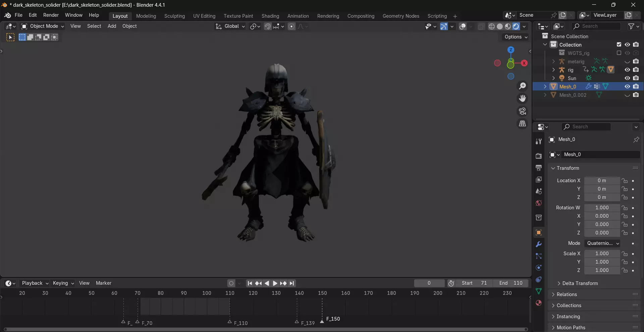Expand the rig item in outliner

[x=553, y=70]
